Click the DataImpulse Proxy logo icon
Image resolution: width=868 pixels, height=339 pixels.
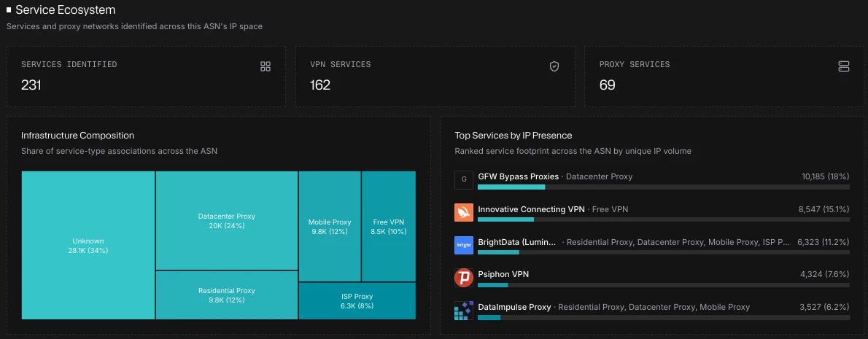pyautogui.click(x=464, y=311)
